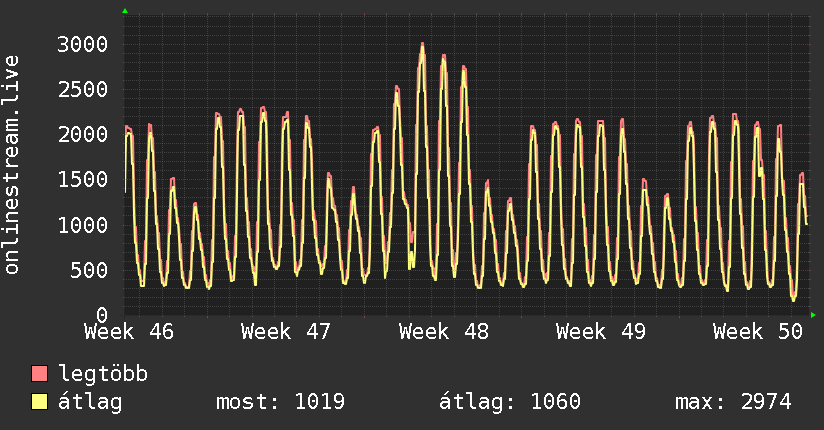Click the átlag legend label
Screen dimensions: 824x430
point(90,402)
